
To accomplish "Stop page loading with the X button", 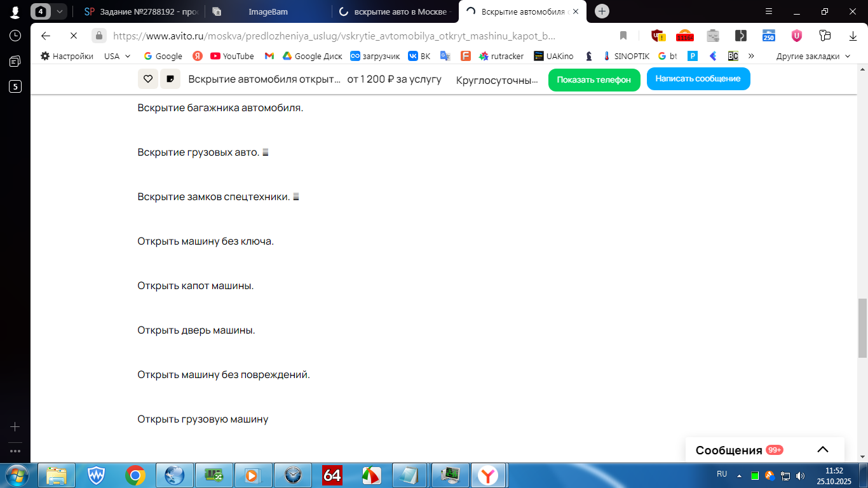I will click(x=73, y=36).
